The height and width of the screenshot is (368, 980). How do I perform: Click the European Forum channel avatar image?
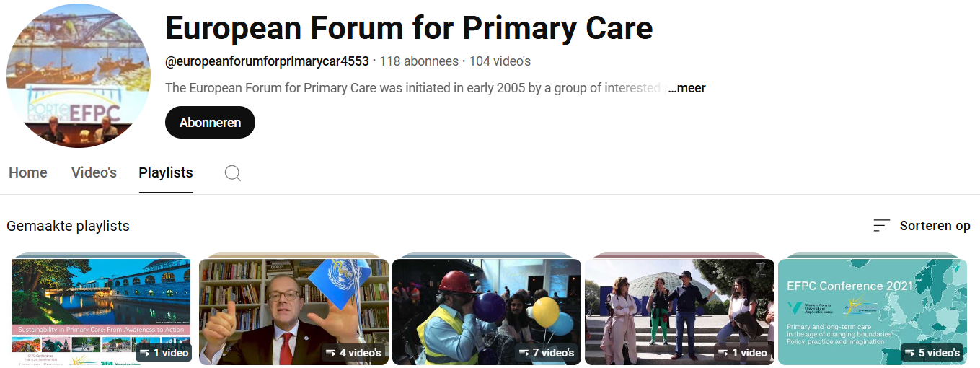click(79, 76)
